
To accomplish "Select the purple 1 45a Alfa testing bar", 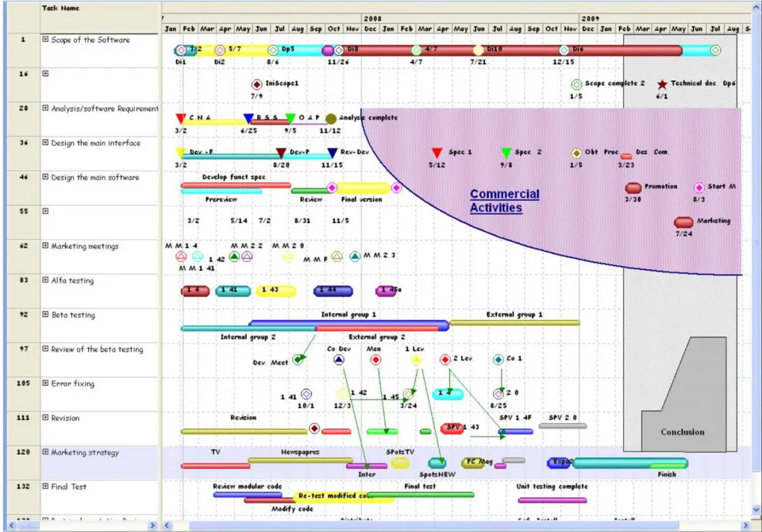I will coord(386,291).
